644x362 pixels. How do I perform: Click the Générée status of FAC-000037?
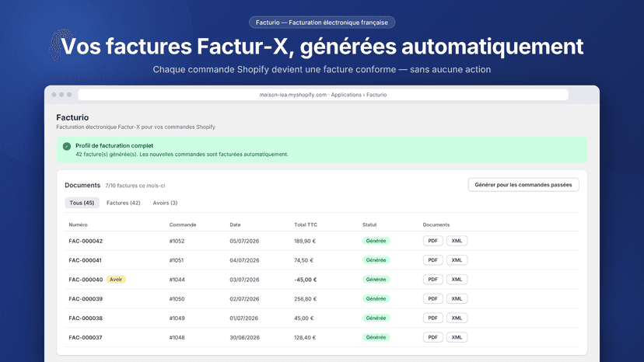point(376,337)
